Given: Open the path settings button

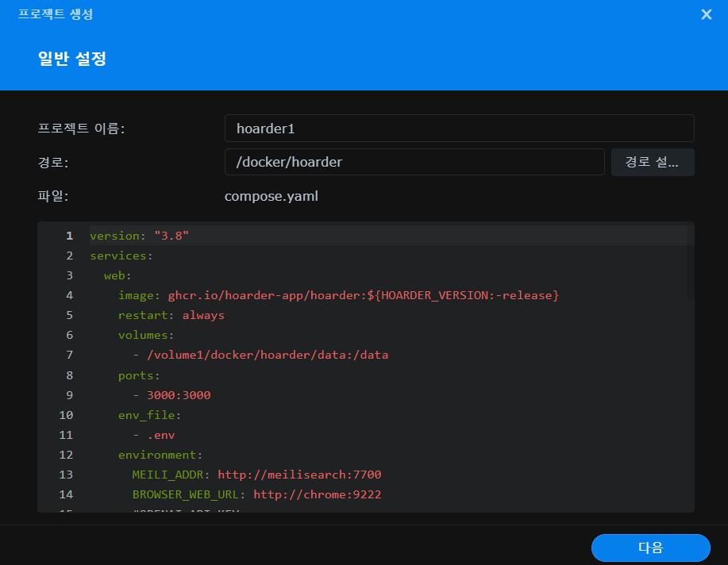Looking at the screenshot, I should [652, 162].
